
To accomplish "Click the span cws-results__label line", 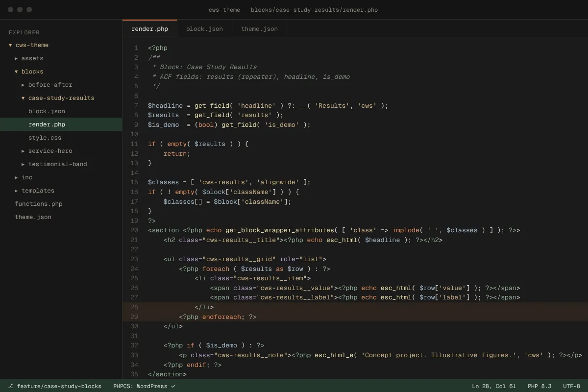I will (x=365, y=297).
